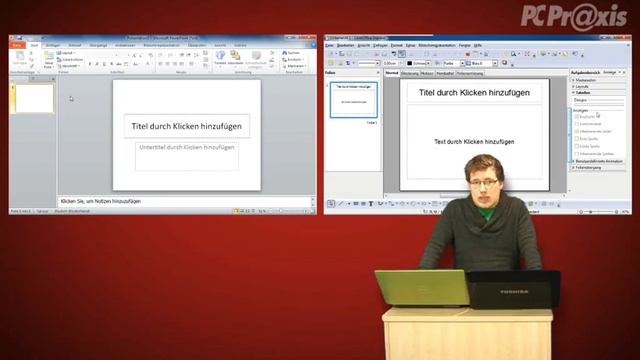Open Markieren dropdown in PowerPoint ribbon

pyautogui.click(x=295, y=66)
